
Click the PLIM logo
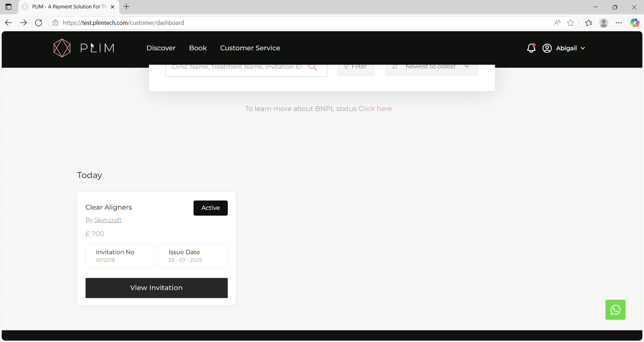(84, 48)
